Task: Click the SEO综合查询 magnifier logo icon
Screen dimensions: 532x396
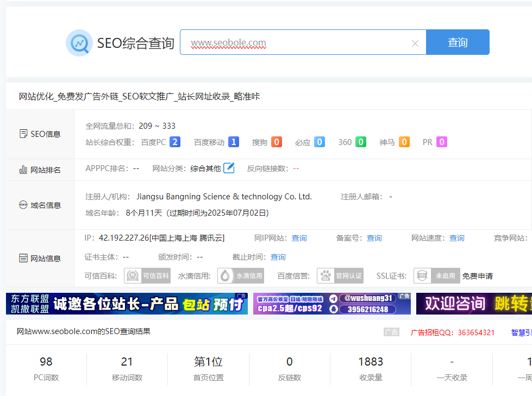Action: coord(79,43)
